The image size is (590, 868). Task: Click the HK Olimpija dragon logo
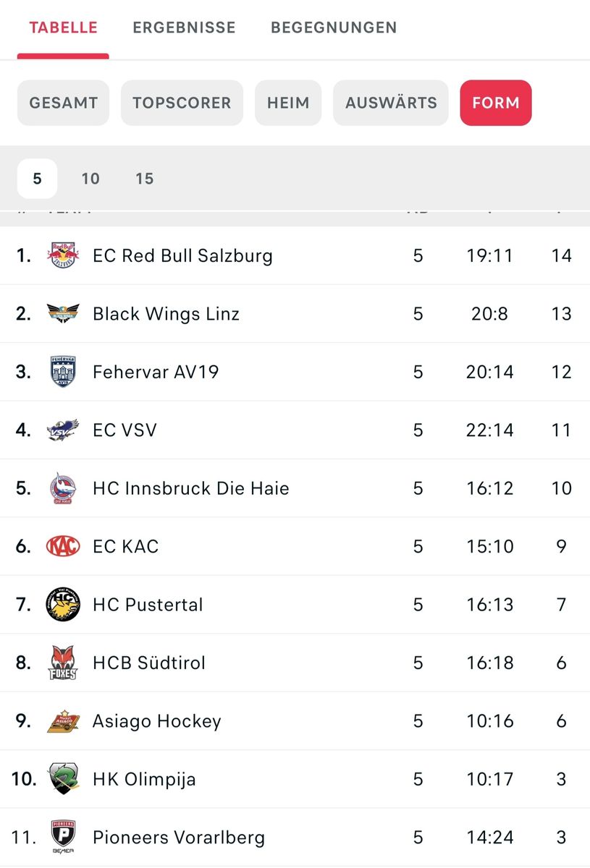tap(63, 779)
